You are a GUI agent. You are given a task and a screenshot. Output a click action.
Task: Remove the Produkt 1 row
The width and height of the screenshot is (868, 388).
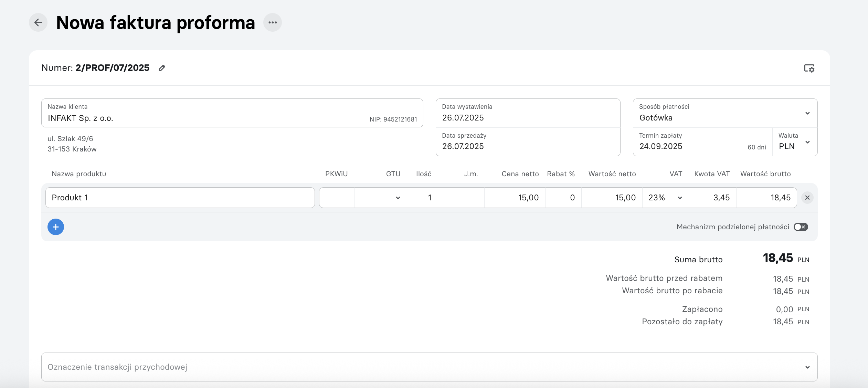(807, 198)
